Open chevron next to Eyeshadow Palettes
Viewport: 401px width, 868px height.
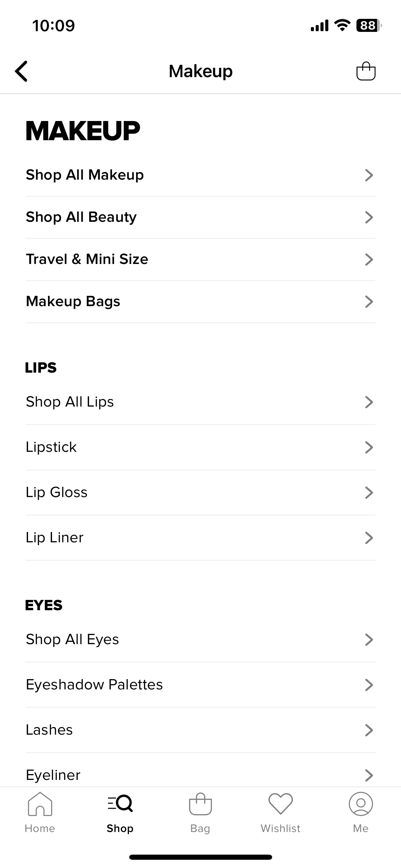coord(369,685)
